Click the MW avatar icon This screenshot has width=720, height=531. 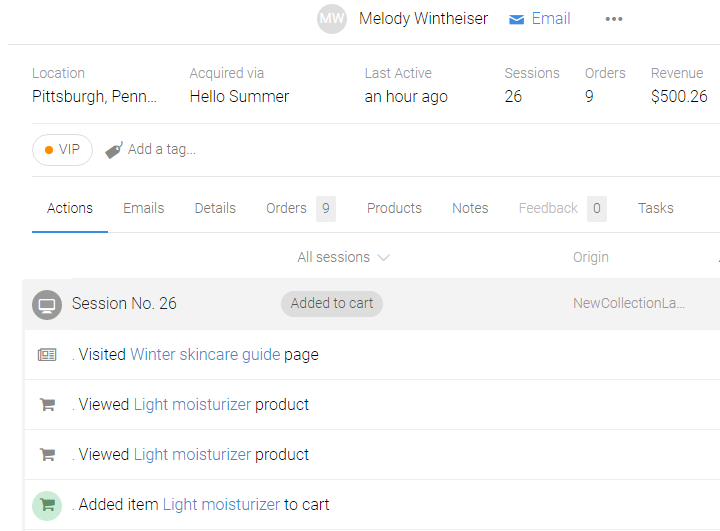[332, 19]
